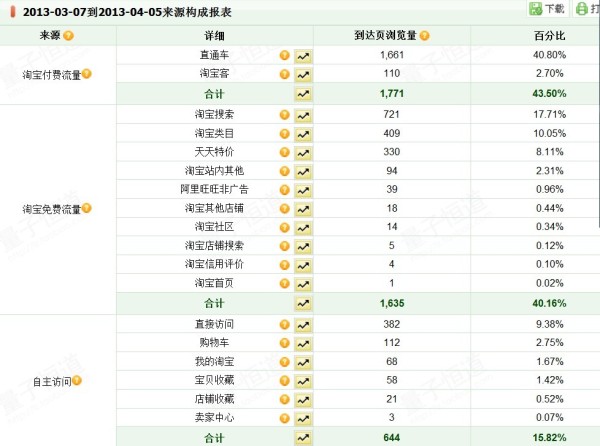
Task: Click the value 1,661 in 直通车 row
Action: point(392,55)
